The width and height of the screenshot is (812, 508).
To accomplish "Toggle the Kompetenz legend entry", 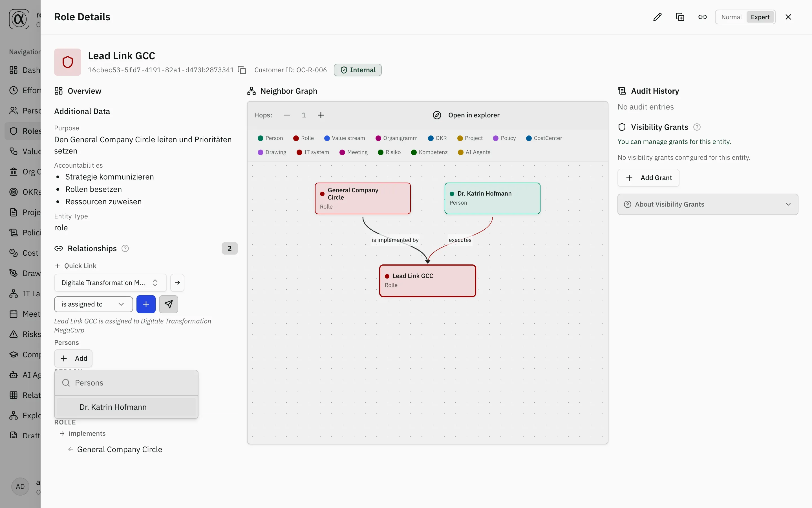I will 429,152.
